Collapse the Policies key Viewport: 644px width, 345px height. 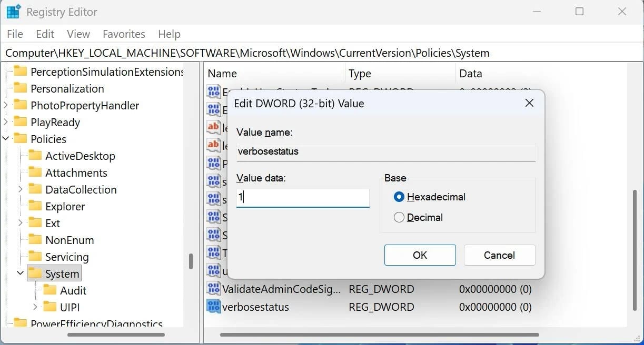click(6, 139)
